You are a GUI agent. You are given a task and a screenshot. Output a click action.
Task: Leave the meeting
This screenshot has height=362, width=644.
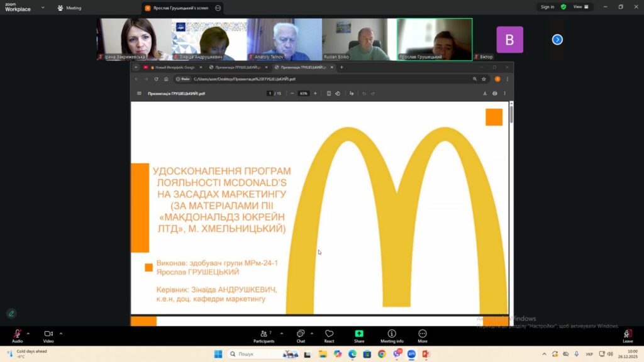pos(627,336)
